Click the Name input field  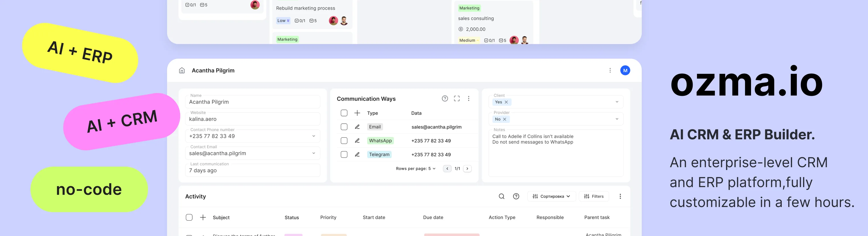tap(252, 102)
